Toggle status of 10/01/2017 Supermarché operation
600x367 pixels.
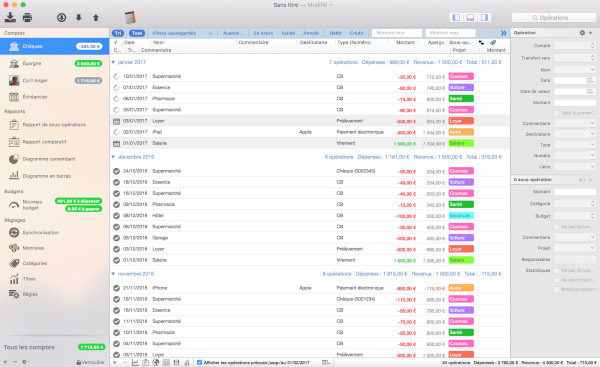[x=116, y=77]
